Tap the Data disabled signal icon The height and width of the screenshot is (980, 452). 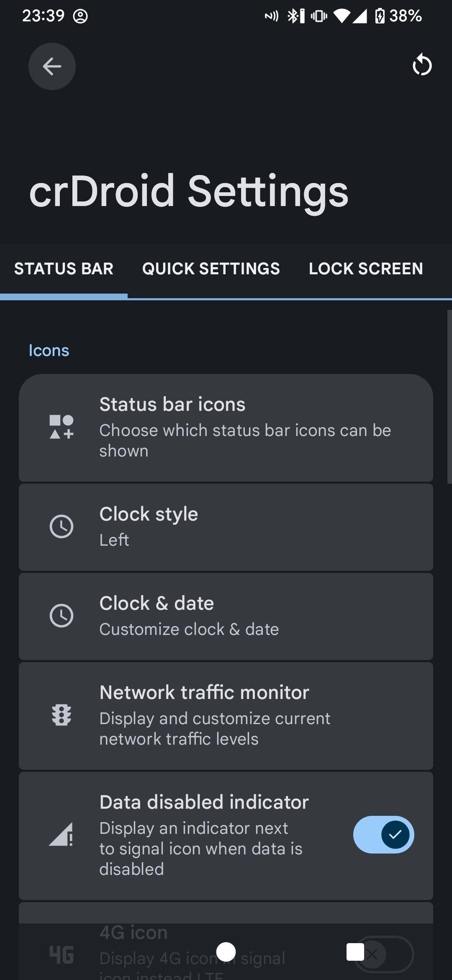[x=61, y=834]
